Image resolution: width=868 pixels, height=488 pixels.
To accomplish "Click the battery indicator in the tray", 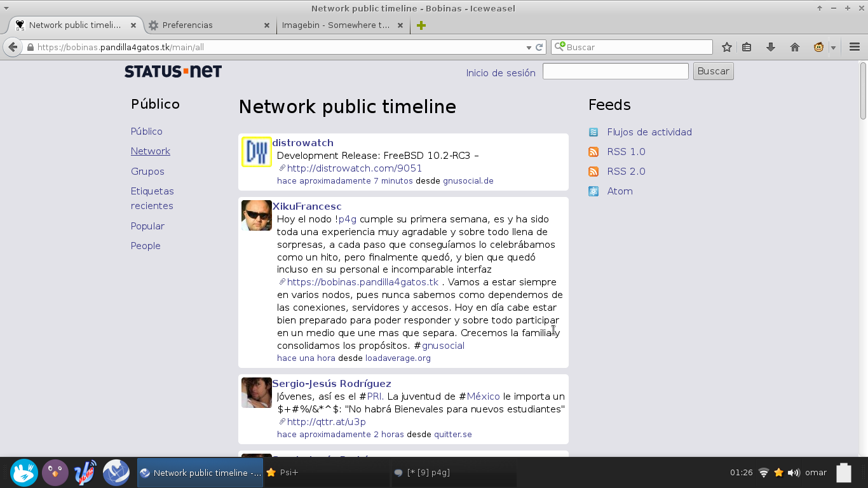I will click(x=844, y=473).
